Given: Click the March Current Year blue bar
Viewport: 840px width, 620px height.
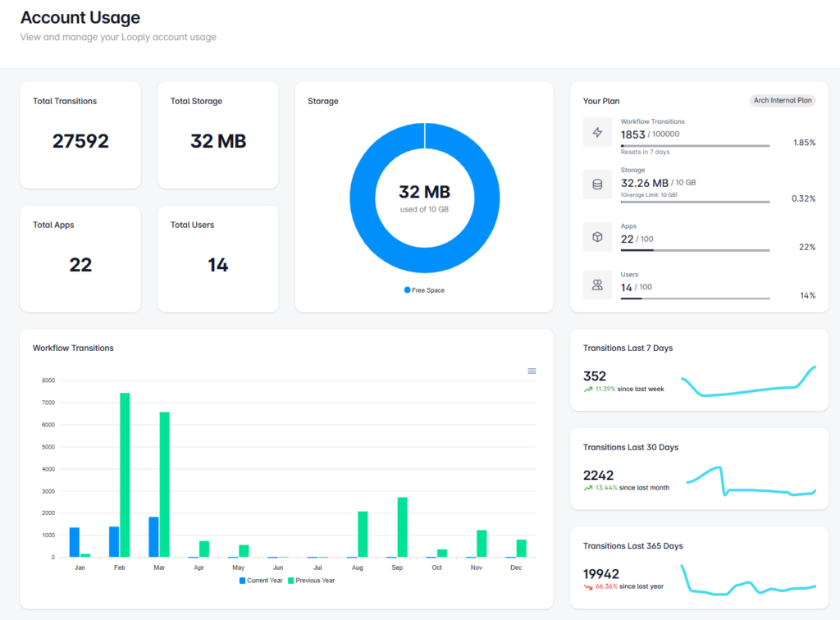Looking at the screenshot, I should click(x=153, y=537).
